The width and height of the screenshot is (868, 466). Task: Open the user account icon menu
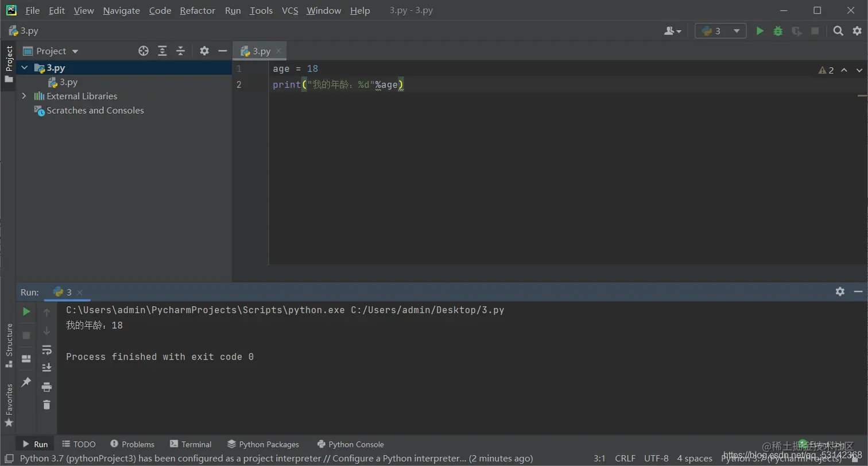click(x=672, y=31)
